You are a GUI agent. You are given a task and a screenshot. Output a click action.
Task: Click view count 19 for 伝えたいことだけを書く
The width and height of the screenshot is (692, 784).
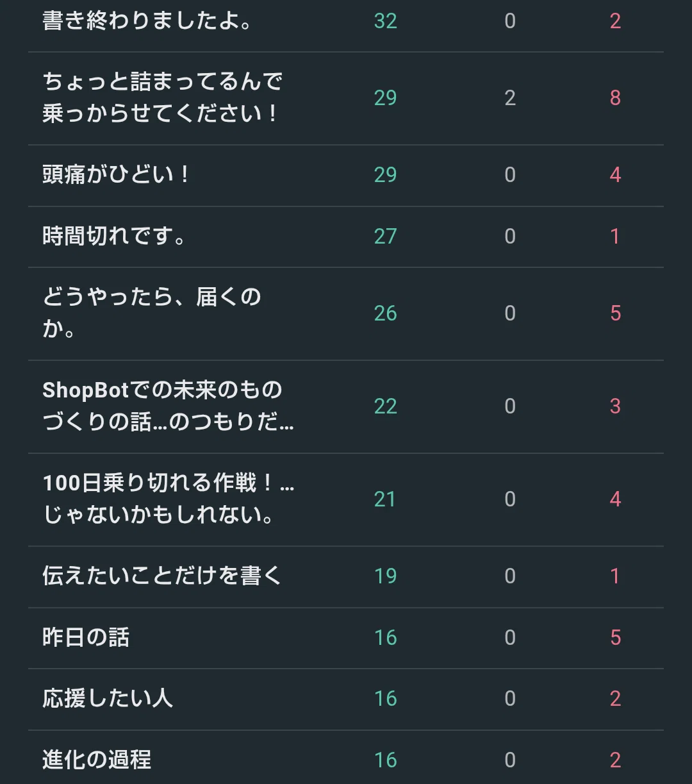386,576
